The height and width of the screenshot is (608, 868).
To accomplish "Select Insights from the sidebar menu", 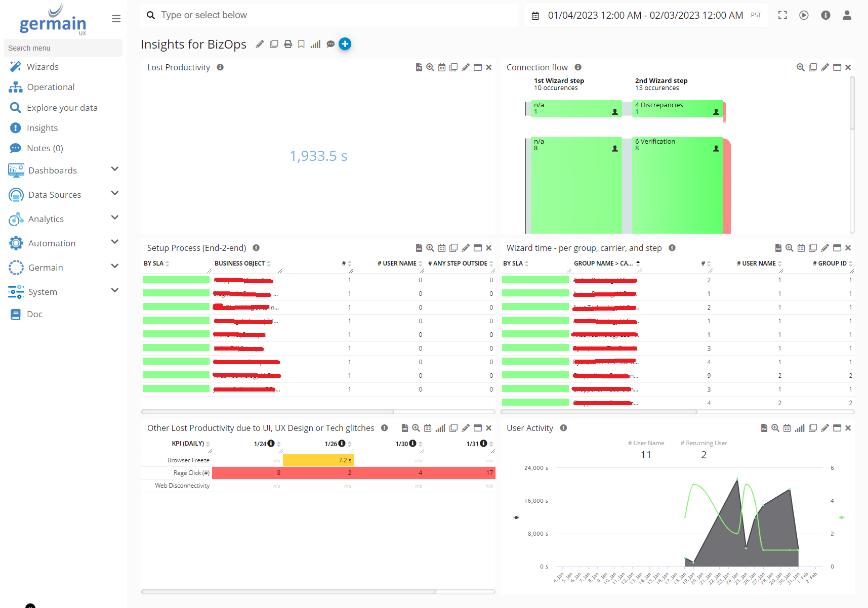I will coord(42,127).
